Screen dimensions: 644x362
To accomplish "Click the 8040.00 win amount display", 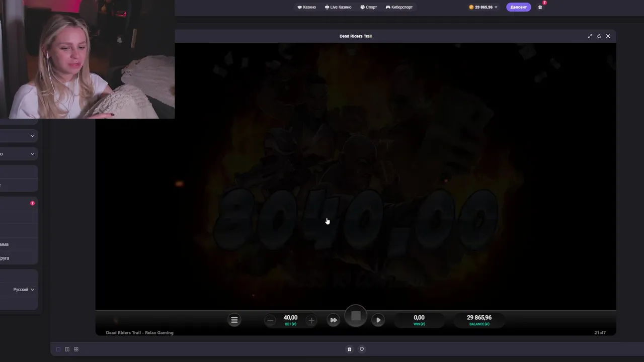I will [356, 220].
